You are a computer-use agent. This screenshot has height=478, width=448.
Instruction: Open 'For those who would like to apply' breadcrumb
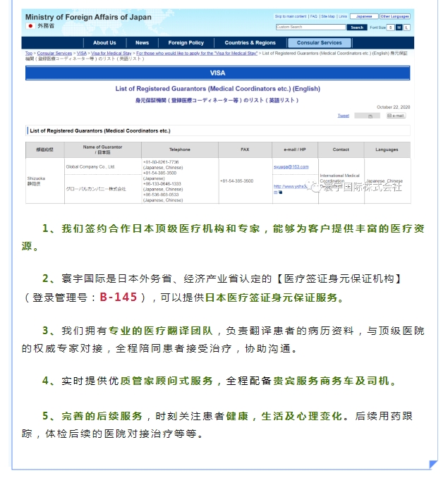[x=197, y=54]
